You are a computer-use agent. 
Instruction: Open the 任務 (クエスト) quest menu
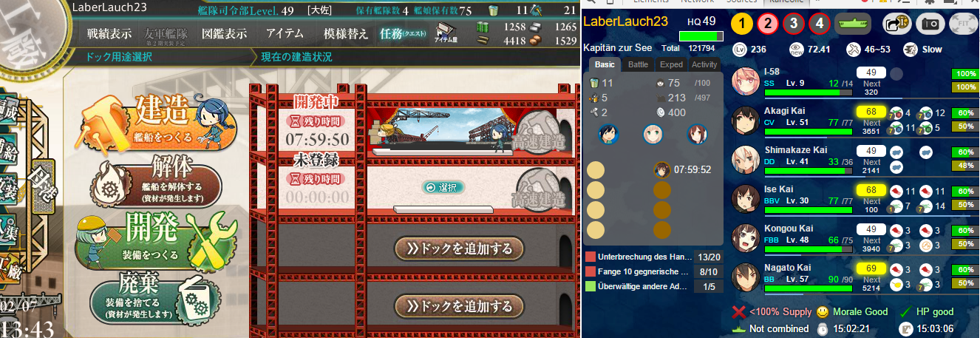(x=403, y=34)
